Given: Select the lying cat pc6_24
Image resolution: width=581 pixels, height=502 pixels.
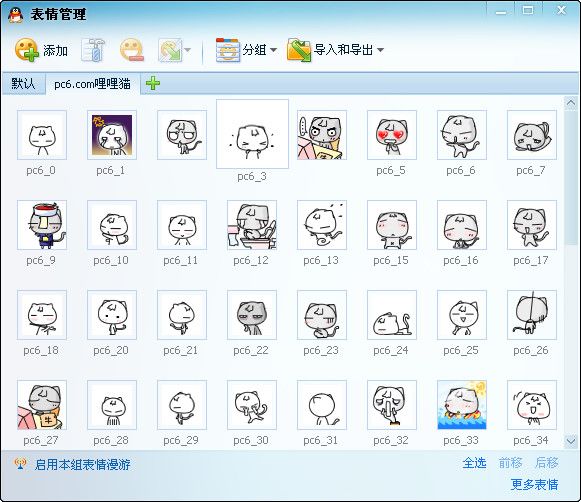Looking at the screenshot, I should [392, 315].
